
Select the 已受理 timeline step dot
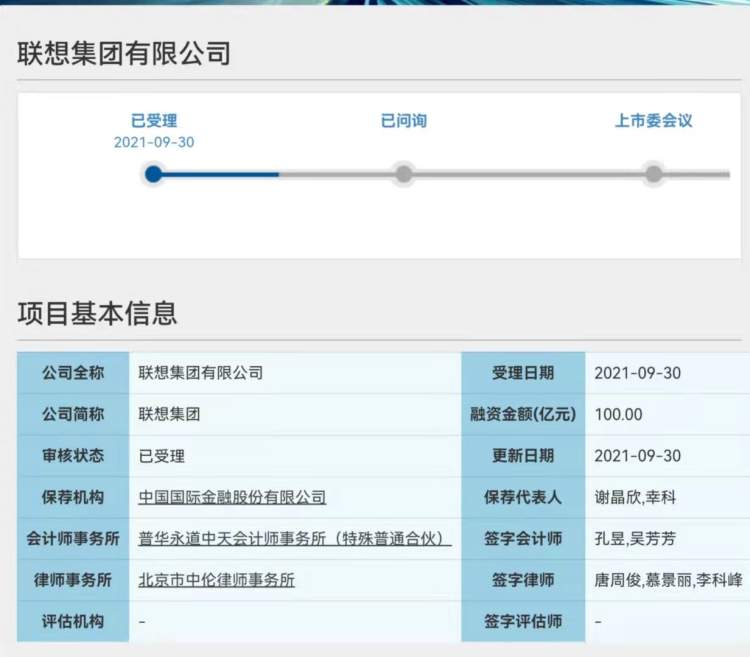[154, 174]
